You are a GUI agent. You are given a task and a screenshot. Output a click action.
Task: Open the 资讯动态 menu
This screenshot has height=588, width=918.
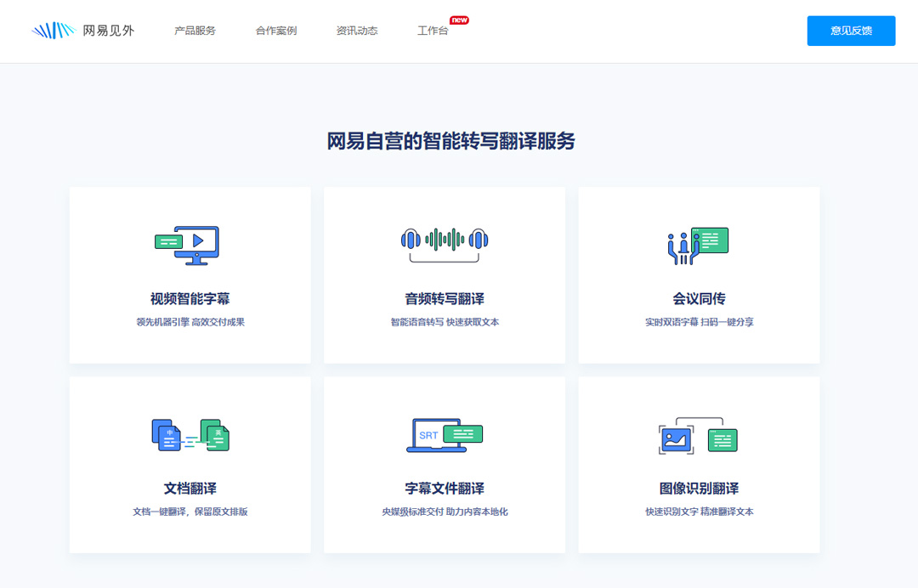tap(356, 30)
